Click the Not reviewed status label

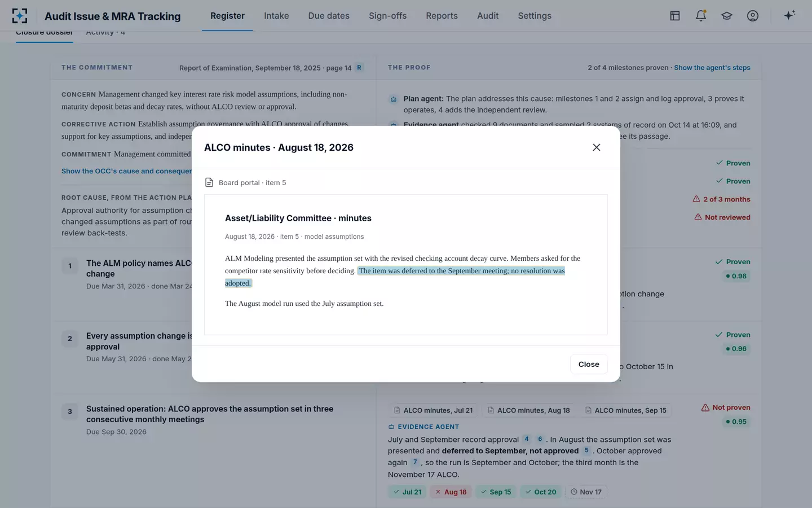[722, 217]
